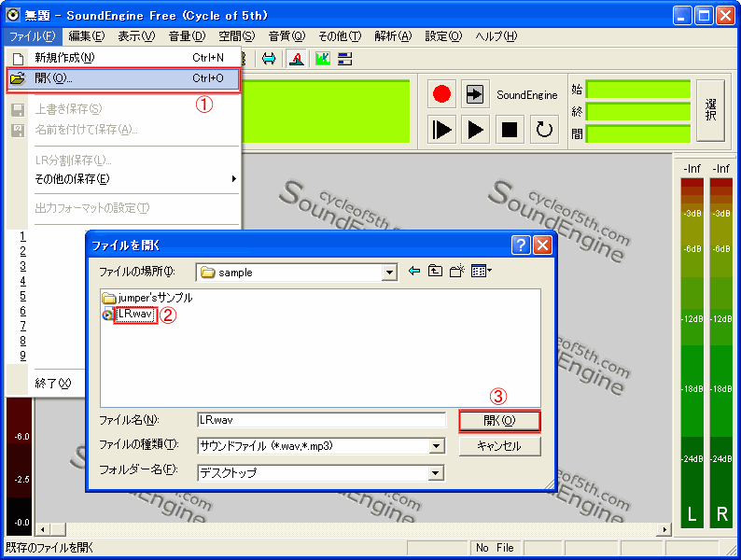Click the arrow-in-box icon beside Record
The height and width of the screenshot is (560, 741).
tap(476, 94)
